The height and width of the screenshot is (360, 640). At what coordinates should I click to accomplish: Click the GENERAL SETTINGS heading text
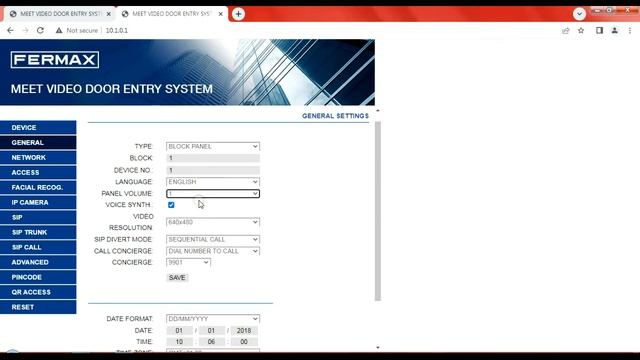[x=335, y=116]
